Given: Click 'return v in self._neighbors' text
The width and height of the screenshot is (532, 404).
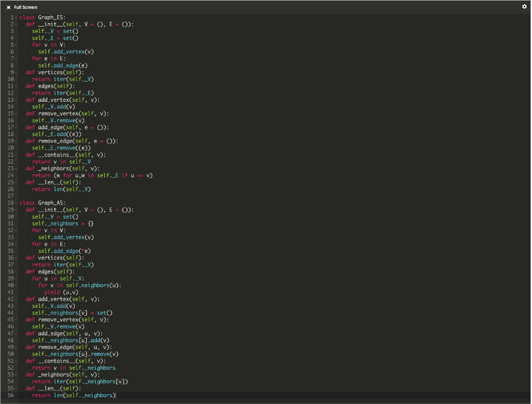Looking at the screenshot, I should coord(74,368).
